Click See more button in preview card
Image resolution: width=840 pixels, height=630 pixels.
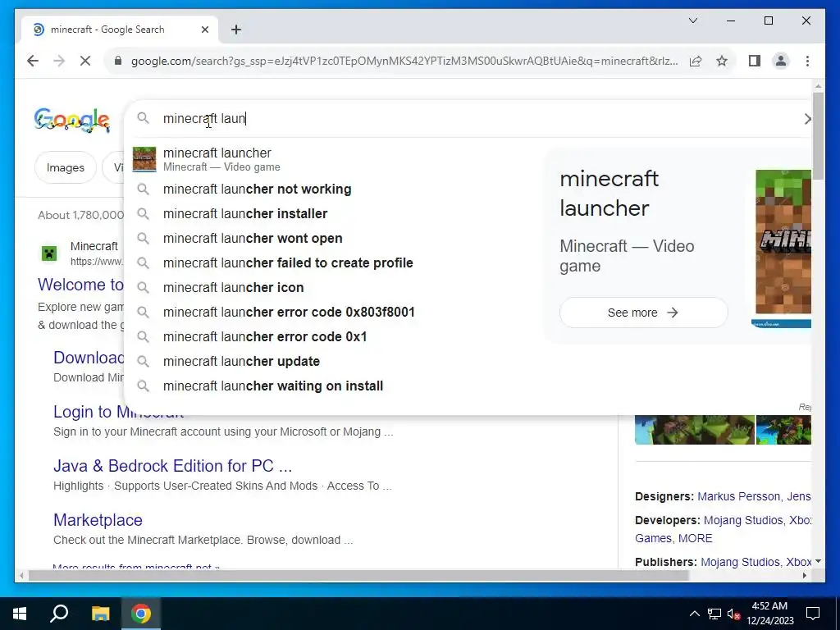643,313
